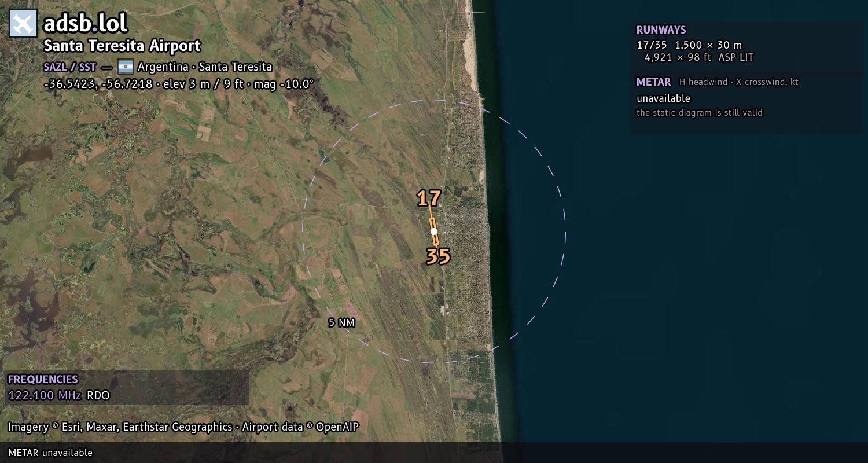Click the Santa Teresita Airport heading
868x463 pixels.
pos(122,46)
